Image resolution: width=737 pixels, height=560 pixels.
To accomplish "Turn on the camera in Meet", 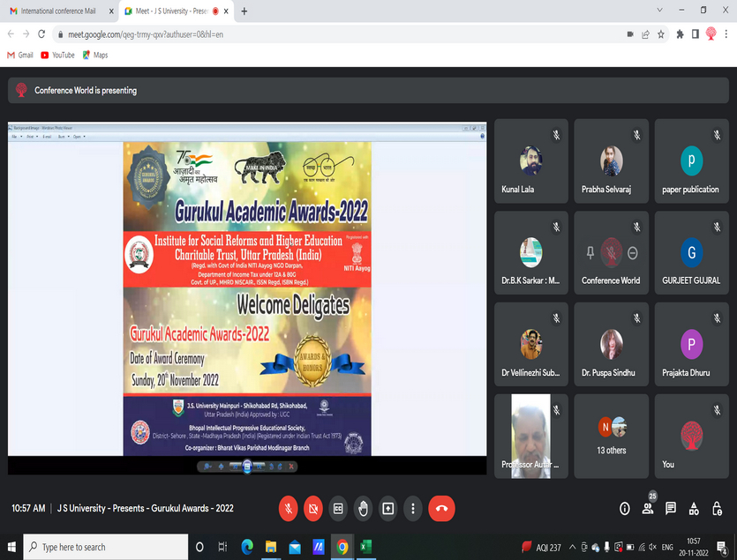I will (313, 508).
